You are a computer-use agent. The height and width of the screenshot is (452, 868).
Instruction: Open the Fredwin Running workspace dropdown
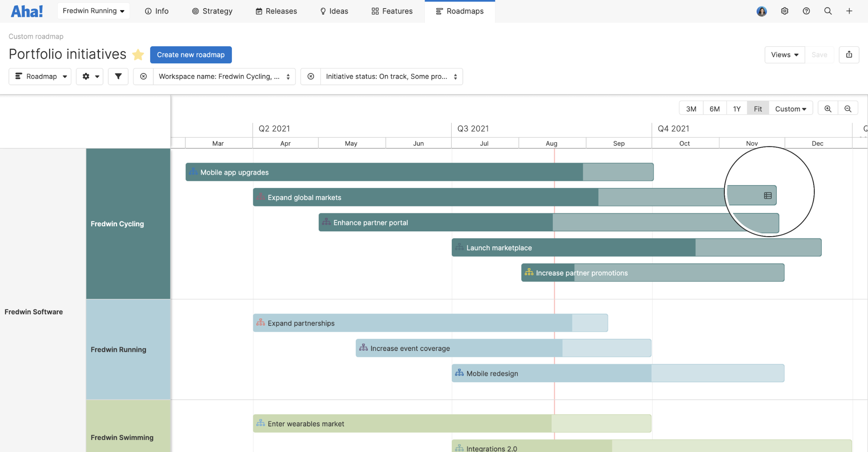coord(94,10)
